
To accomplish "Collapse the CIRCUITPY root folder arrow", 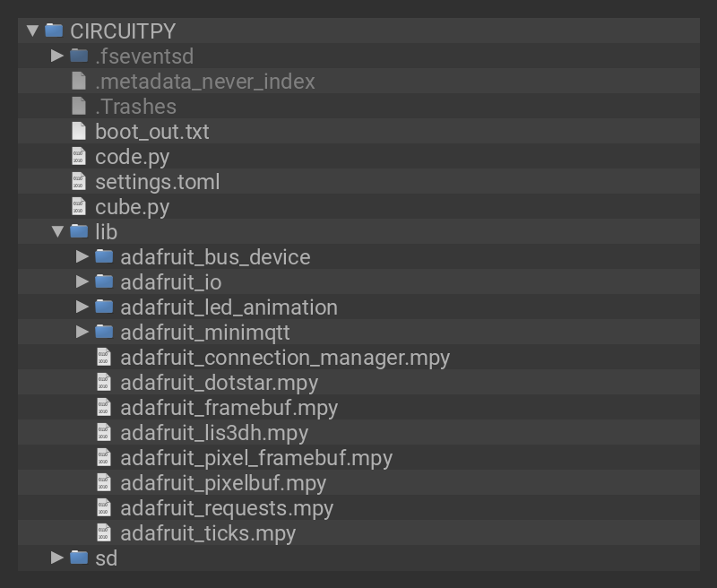I will (33, 30).
